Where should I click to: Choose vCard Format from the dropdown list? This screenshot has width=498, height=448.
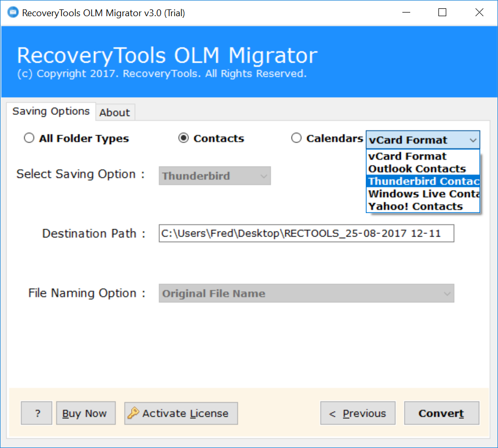(423, 156)
